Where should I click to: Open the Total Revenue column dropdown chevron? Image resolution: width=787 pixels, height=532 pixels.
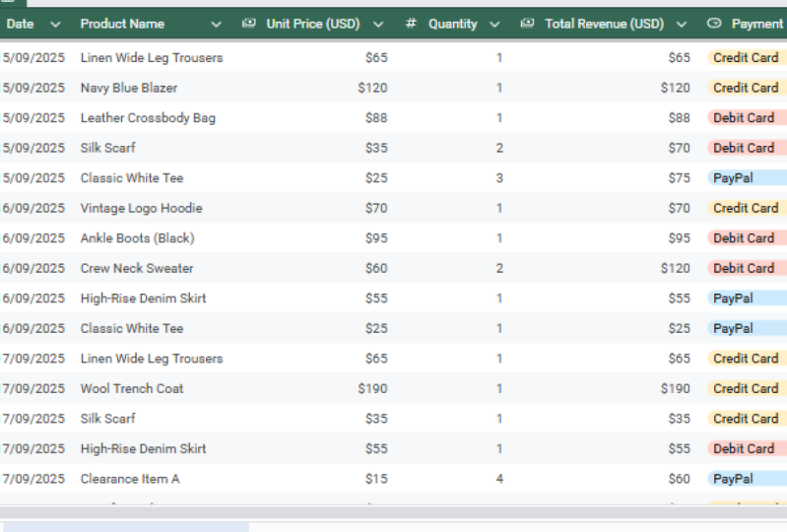pos(682,24)
